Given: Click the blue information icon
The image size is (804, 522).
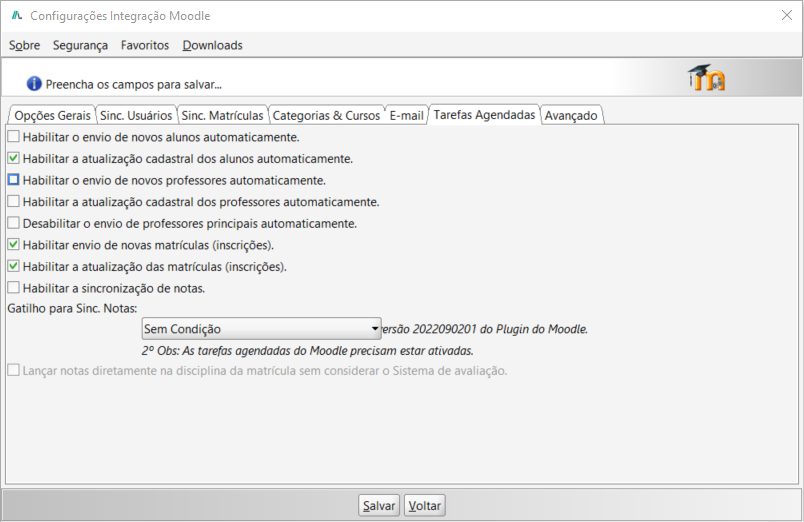Looking at the screenshot, I should click(x=34, y=84).
